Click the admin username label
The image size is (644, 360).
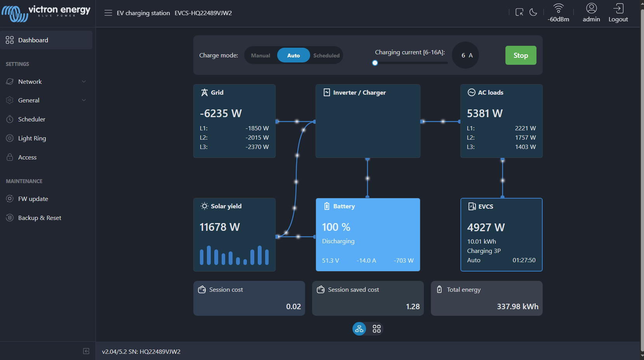(591, 19)
